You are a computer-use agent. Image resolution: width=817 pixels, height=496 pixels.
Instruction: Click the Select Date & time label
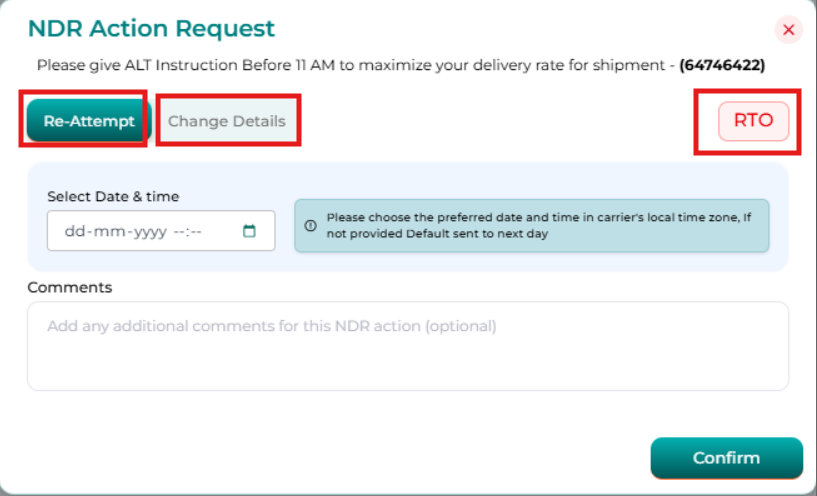(113, 197)
